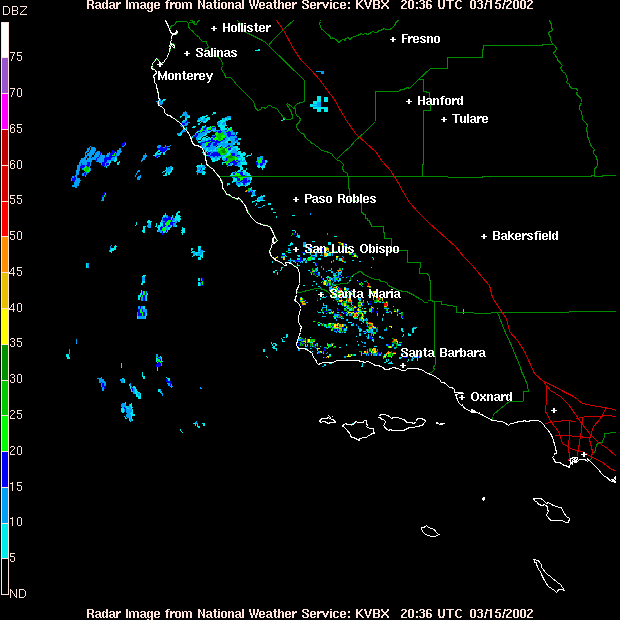
Task: Click the plus marker beside Paso Robles
Action: pyautogui.click(x=296, y=199)
